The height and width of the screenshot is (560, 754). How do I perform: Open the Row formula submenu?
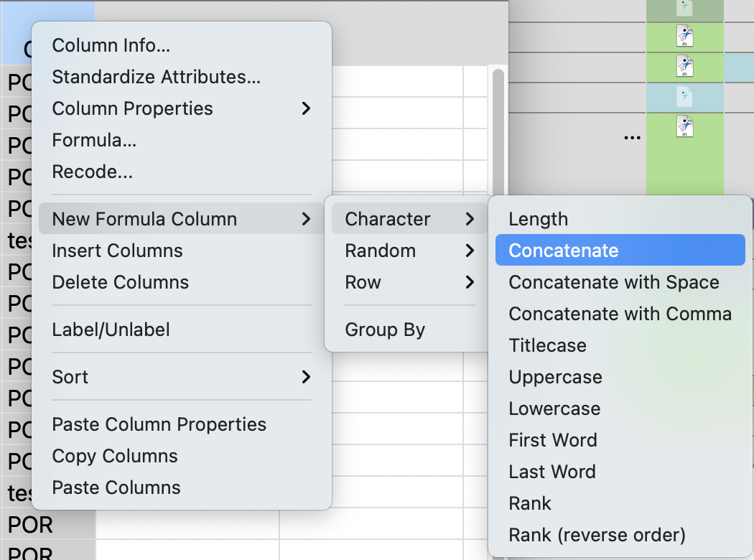(x=409, y=282)
